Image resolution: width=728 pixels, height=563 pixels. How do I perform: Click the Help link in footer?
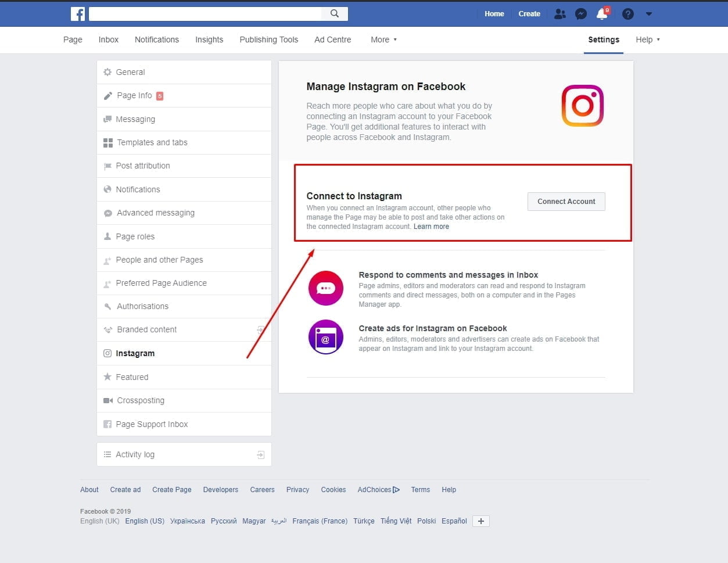[449, 490]
